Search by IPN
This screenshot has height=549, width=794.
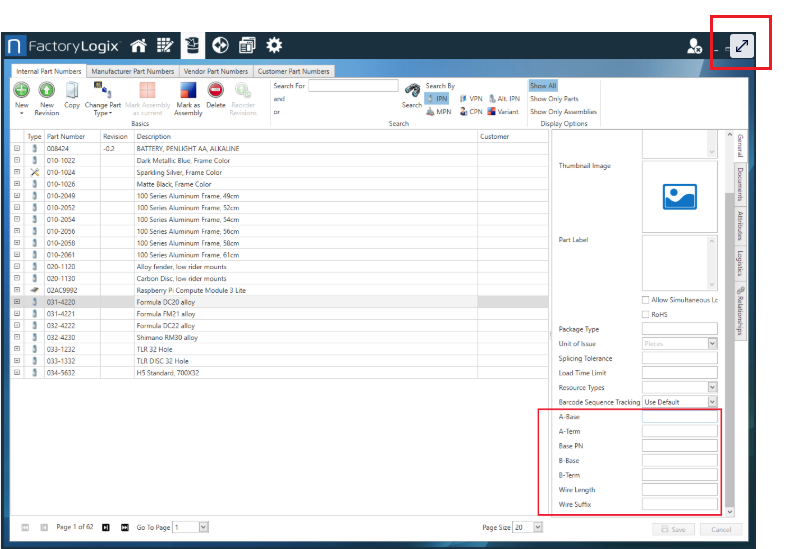point(436,98)
